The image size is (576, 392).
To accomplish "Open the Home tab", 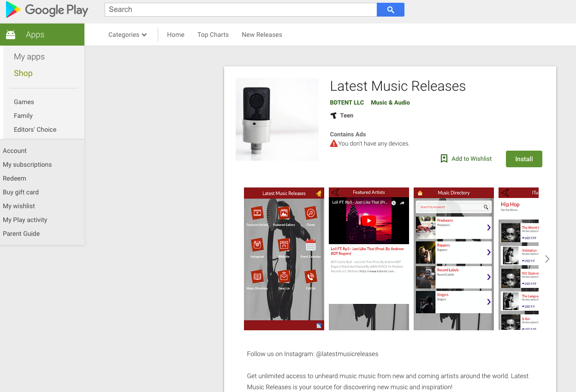I will click(176, 35).
